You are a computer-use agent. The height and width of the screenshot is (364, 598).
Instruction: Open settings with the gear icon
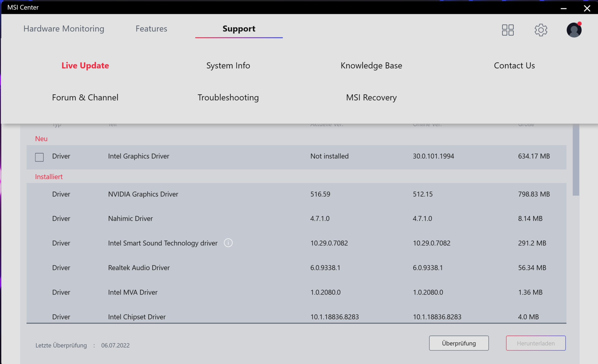[541, 30]
